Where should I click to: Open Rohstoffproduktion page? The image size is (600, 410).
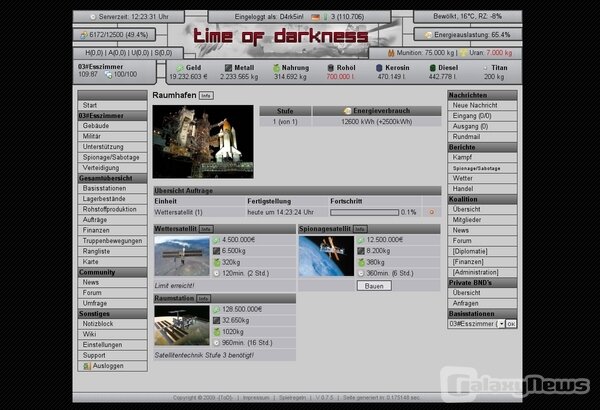pyautogui.click(x=112, y=209)
